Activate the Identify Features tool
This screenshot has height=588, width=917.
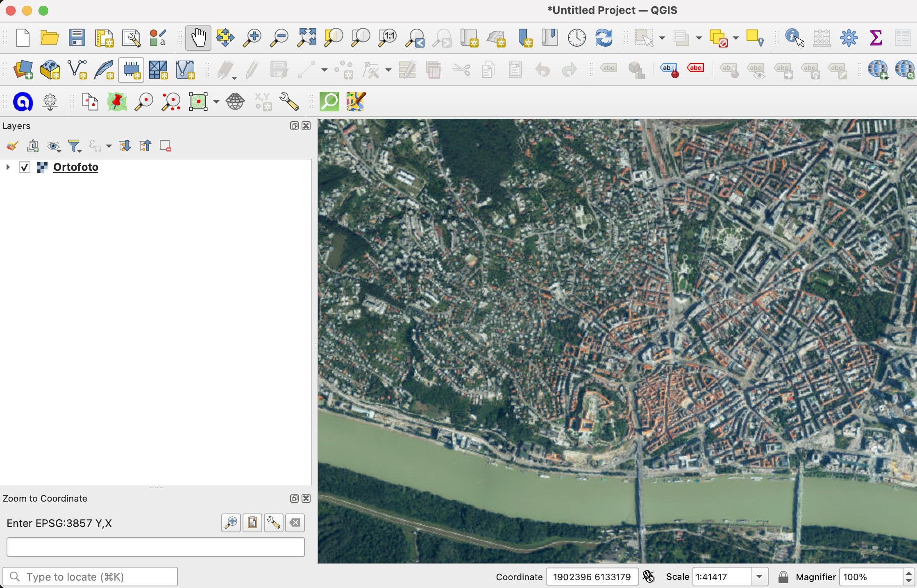coord(794,38)
